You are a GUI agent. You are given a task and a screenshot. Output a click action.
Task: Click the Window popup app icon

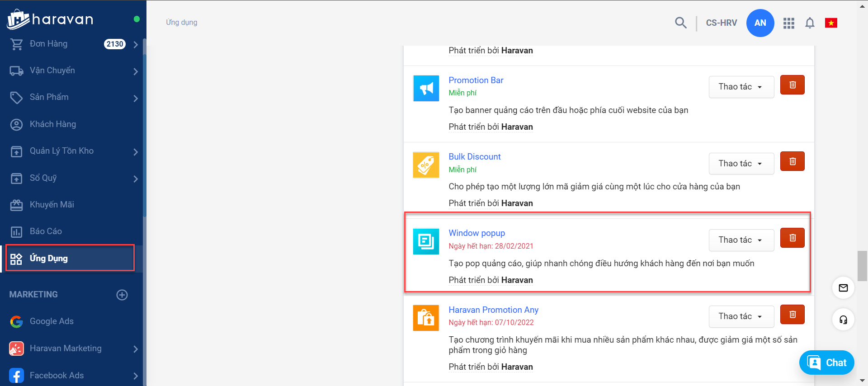click(426, 241)
